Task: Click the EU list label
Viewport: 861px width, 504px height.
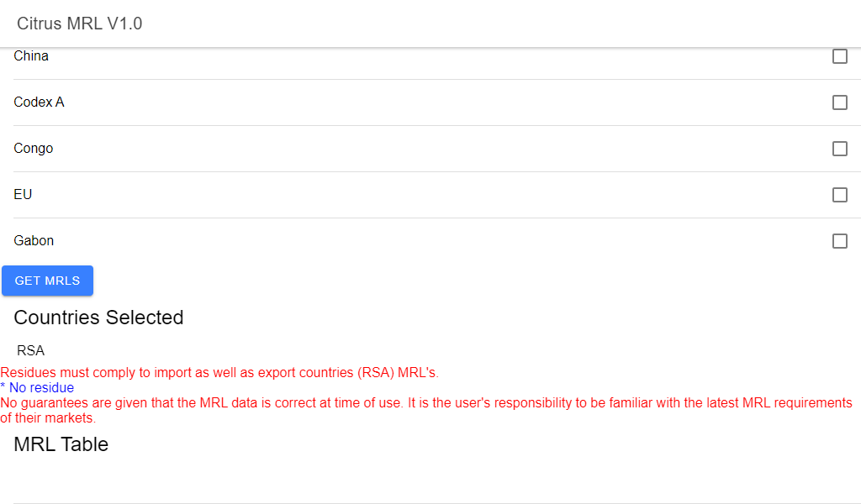Action: coord(23,195)
